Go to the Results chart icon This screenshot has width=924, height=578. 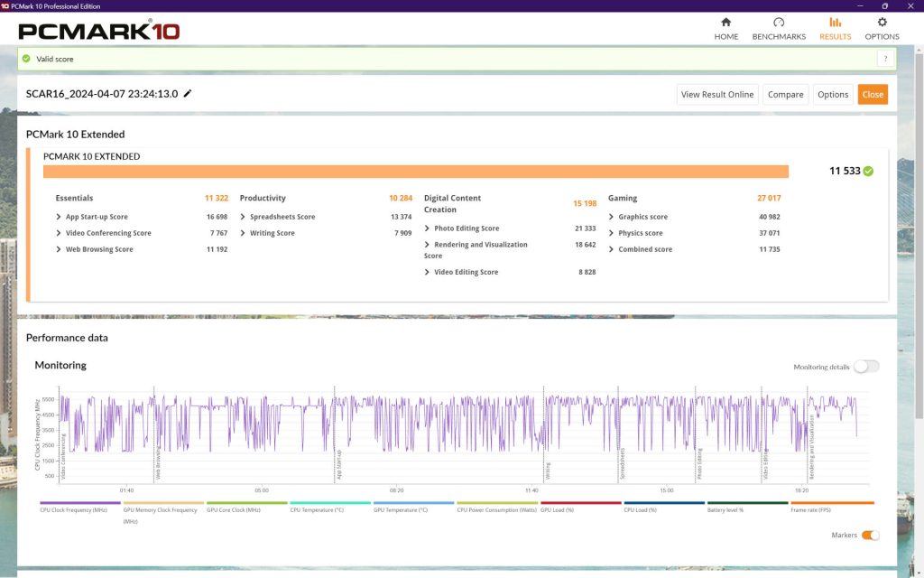[835, 23]
